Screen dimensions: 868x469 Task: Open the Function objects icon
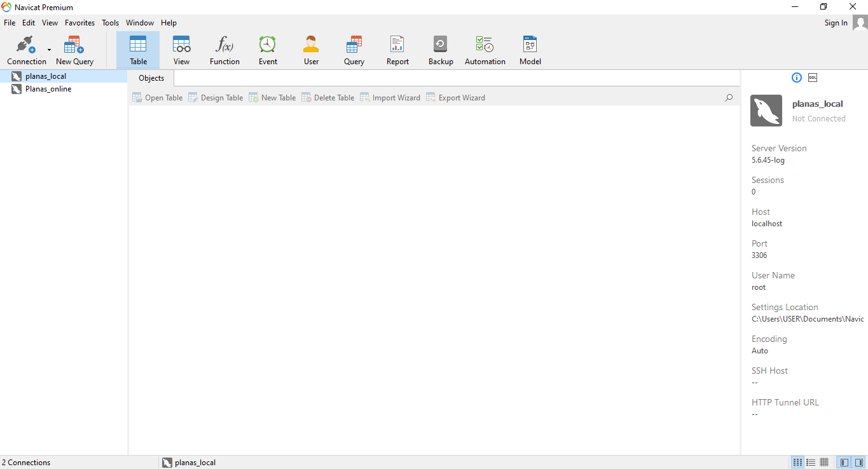point(224,50)
